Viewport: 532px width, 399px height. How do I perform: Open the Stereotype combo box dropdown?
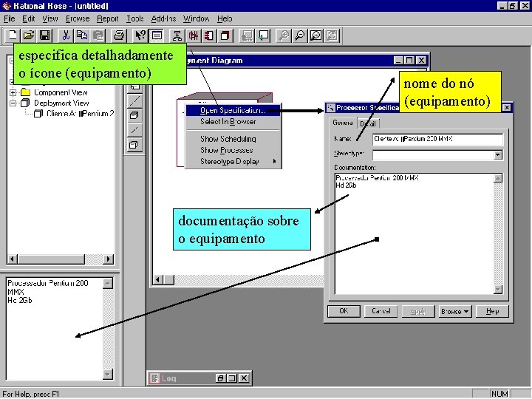pos(498,155)
